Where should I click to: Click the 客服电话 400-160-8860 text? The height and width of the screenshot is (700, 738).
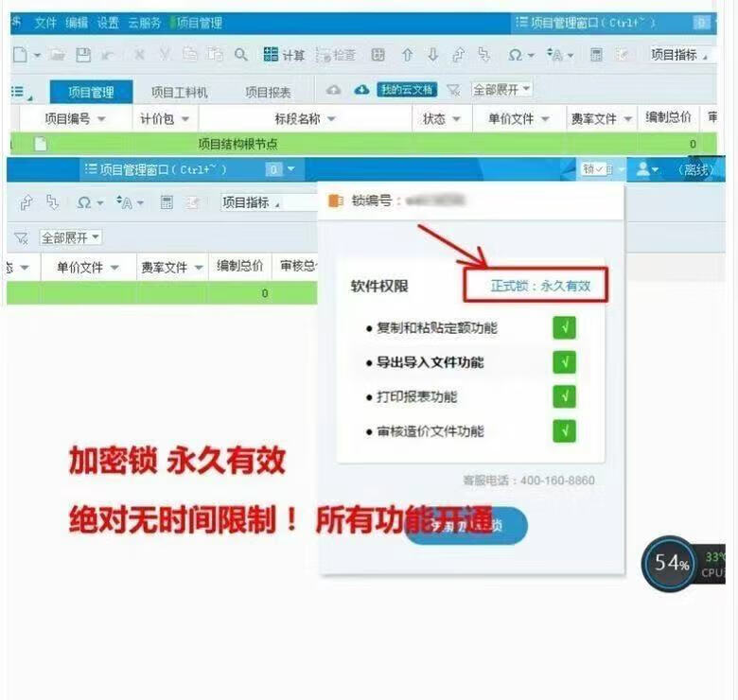(x=529, y=481)
